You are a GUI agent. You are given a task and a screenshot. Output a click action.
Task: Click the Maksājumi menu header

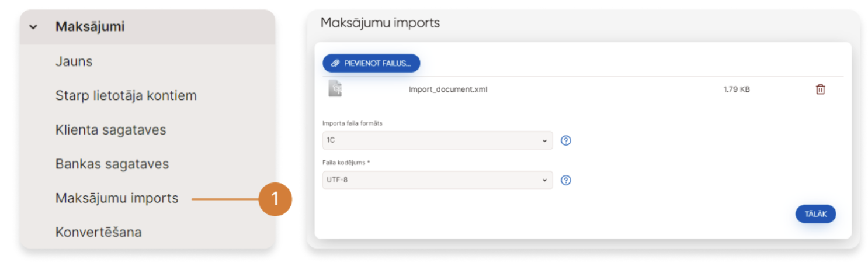pyautogui.click(x=90, y=27)
